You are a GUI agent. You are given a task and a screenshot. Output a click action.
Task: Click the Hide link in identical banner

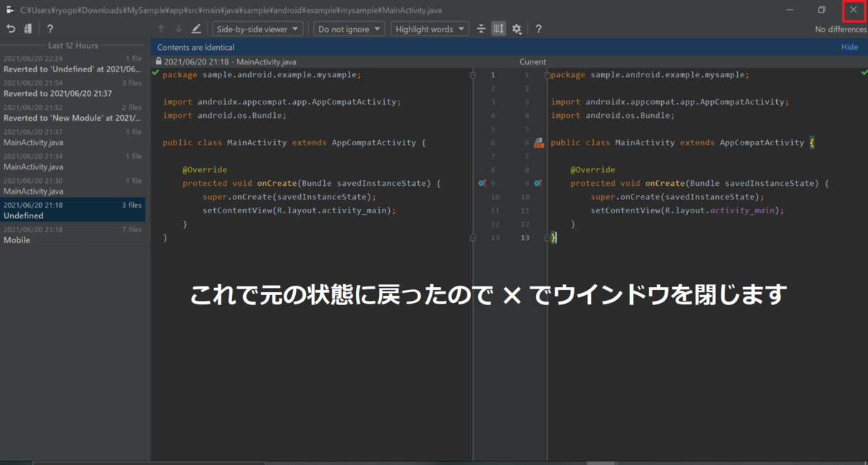(x=849, y=47)
